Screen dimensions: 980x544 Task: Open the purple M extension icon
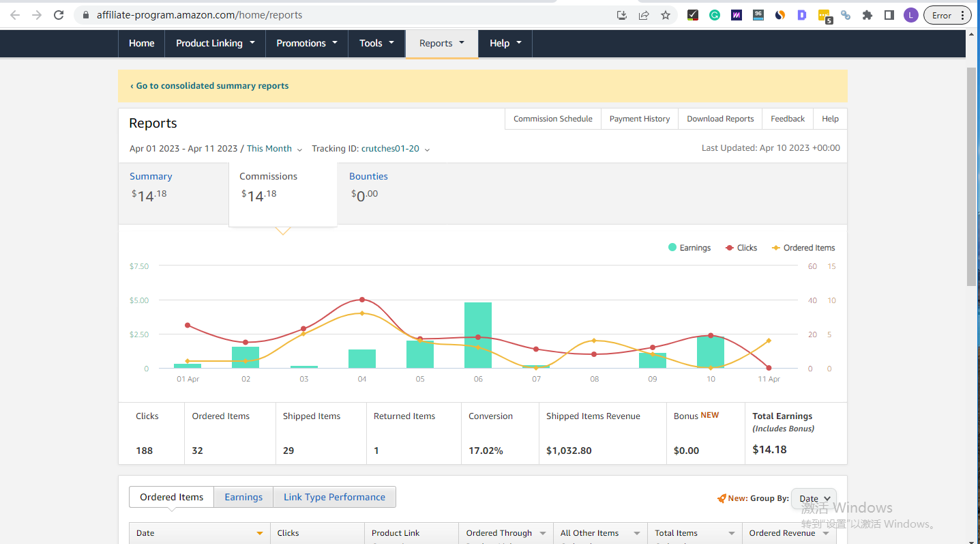pos(737,15)
